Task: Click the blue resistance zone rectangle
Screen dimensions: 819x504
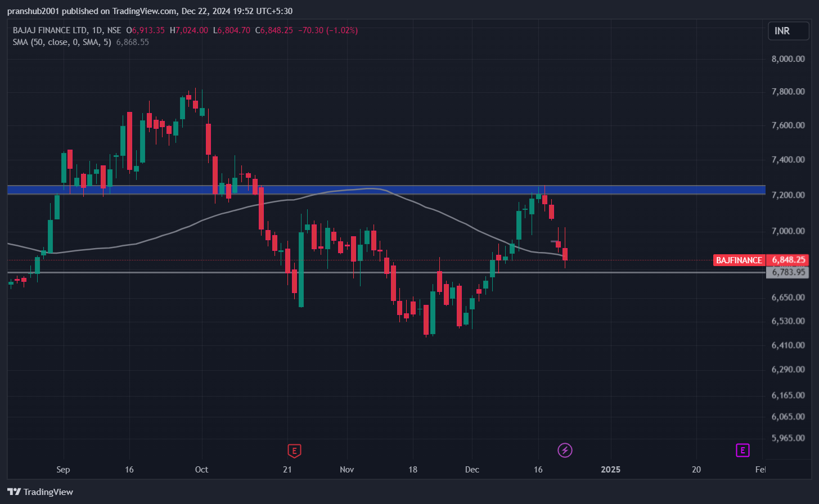Action: [386, 190]
